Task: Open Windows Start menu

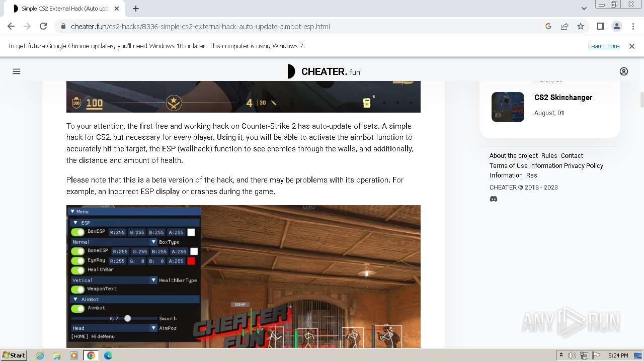Action: 14,355
